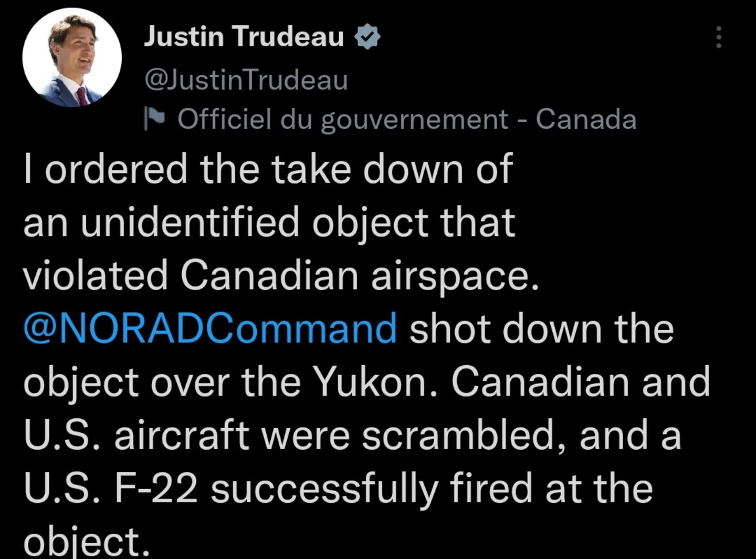Image resolution: width=756 pixels, height=559 pixels.
Task: Click the "Officiel du gouvernement" label
Action: [x=342, y=119]
